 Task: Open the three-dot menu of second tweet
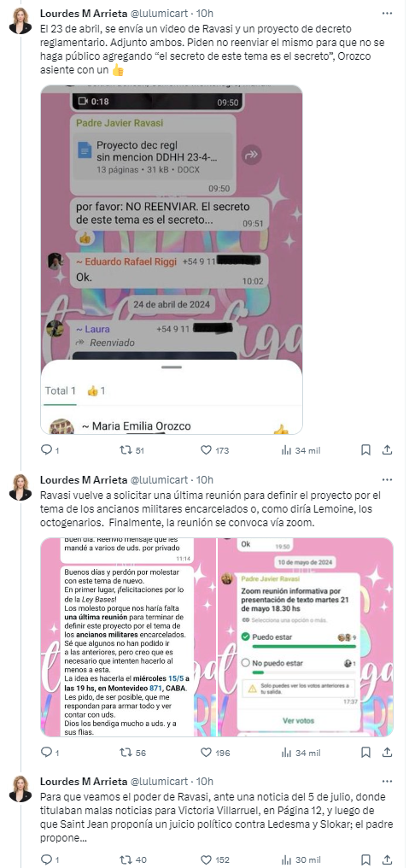(x=388, y=479)
